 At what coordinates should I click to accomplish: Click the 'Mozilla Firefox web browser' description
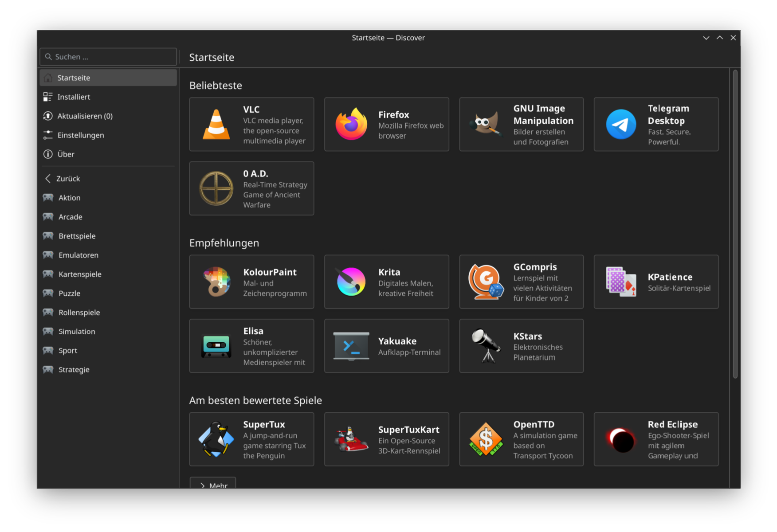411,130
